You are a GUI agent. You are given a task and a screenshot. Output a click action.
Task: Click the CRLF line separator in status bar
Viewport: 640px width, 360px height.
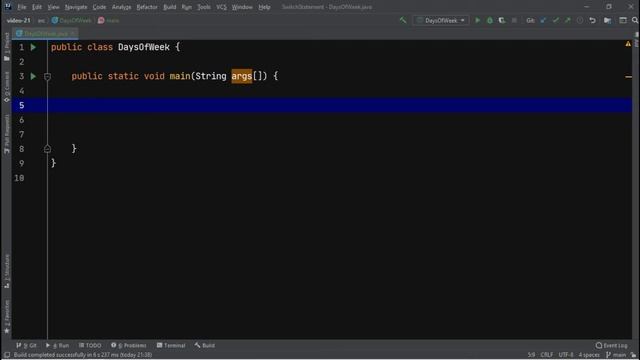click(x=547, y=355)
